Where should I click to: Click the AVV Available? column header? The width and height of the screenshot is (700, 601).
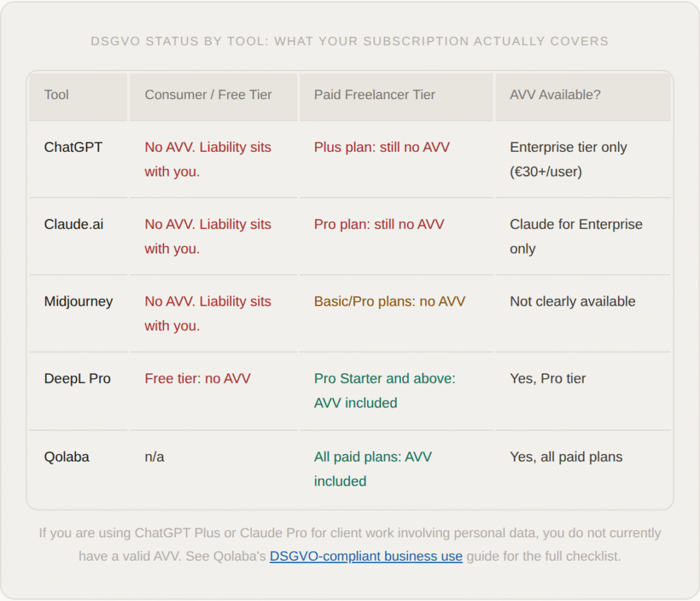(555, 95)
